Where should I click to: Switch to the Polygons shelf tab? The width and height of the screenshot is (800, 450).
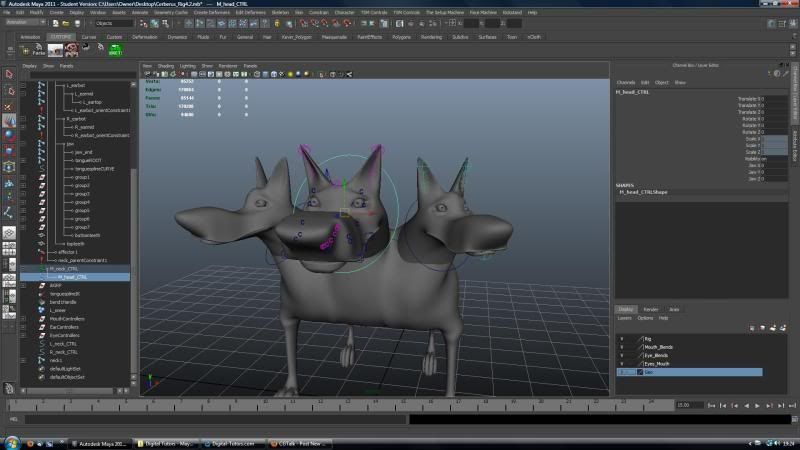[401, 37]
